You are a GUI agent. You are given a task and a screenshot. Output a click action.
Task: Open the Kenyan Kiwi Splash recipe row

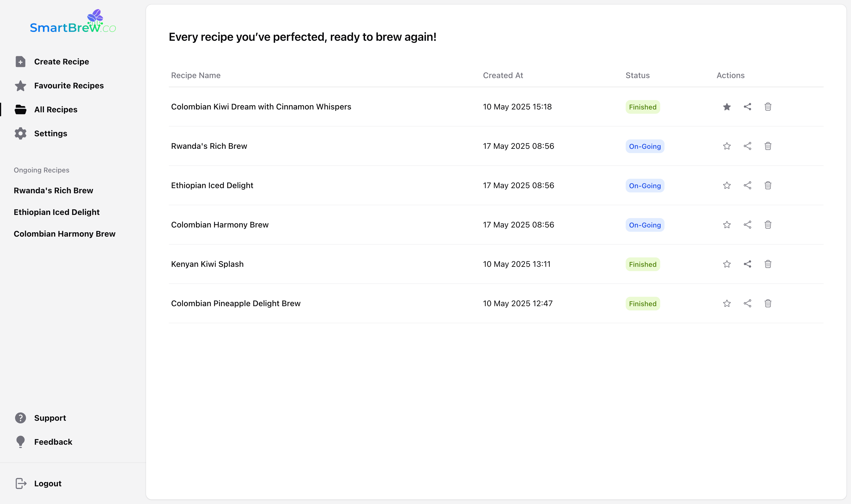coord(207,264)
